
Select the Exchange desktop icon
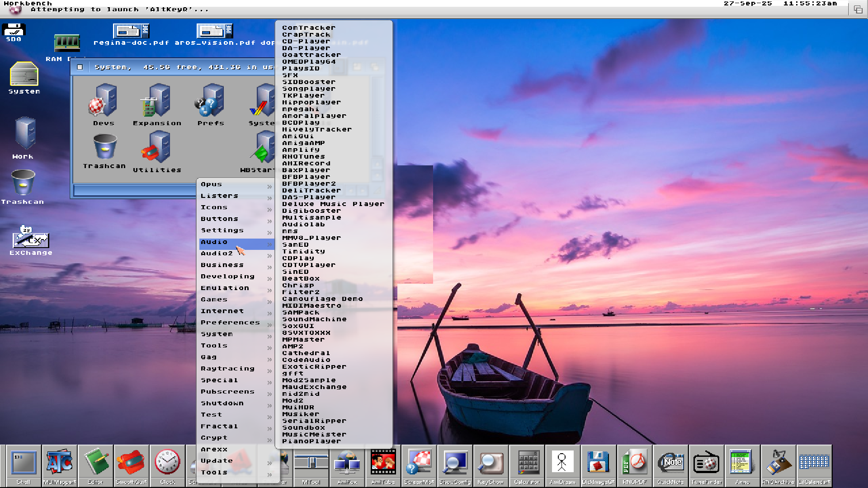point(30,238)
